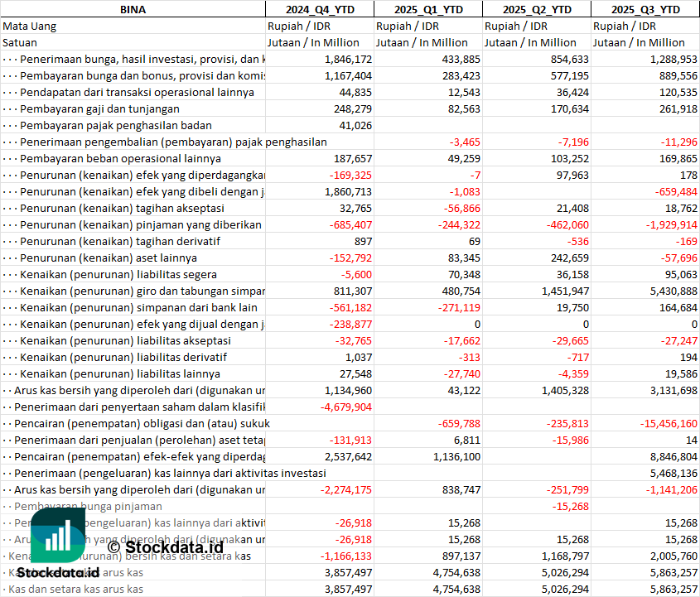Click the red -4,679,904 cell
This screenshot has height=597, width=700.
(x=345, y=407)
